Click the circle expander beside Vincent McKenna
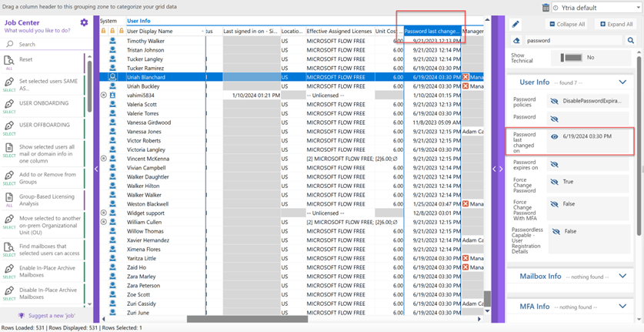Screen dimensions: 644x332 (x=104, y=159)
